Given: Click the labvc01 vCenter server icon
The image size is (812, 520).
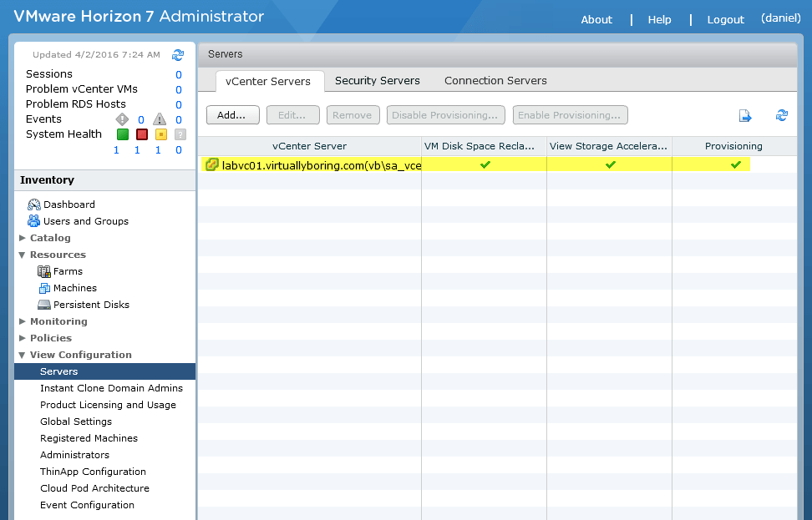Looking at the screenshot, I should [212, 165].
